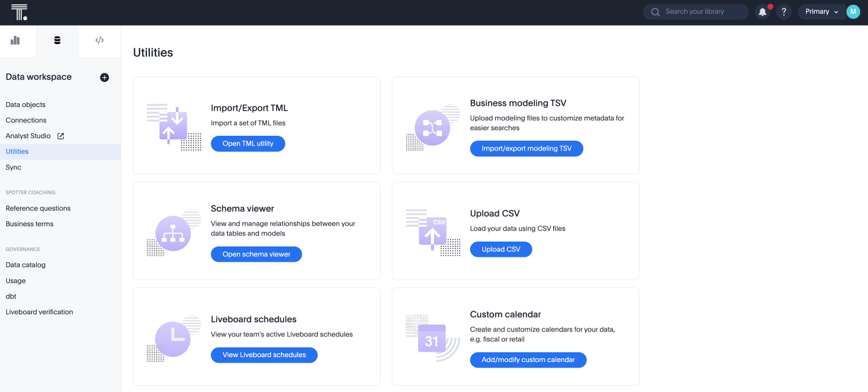Open the user avatar menu
Viewport: 868px width, 392px height.
(x=853, y=11)
